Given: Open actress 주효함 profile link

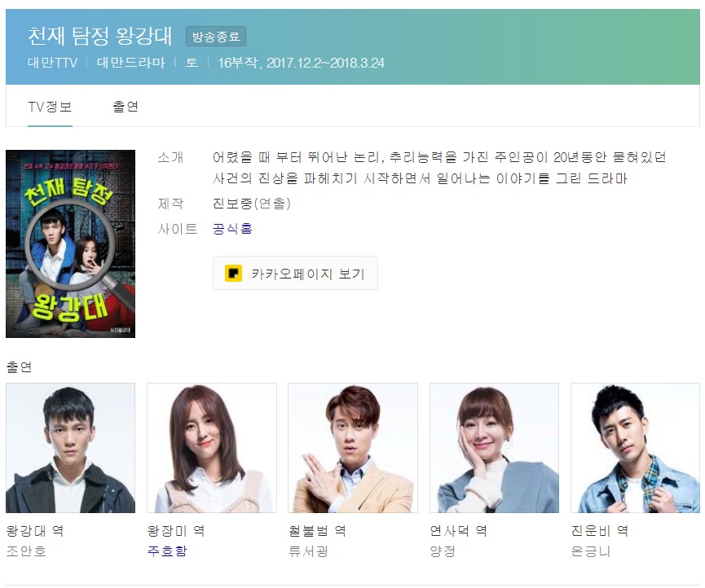Looking at the screenshot, I should coord(167,551).
